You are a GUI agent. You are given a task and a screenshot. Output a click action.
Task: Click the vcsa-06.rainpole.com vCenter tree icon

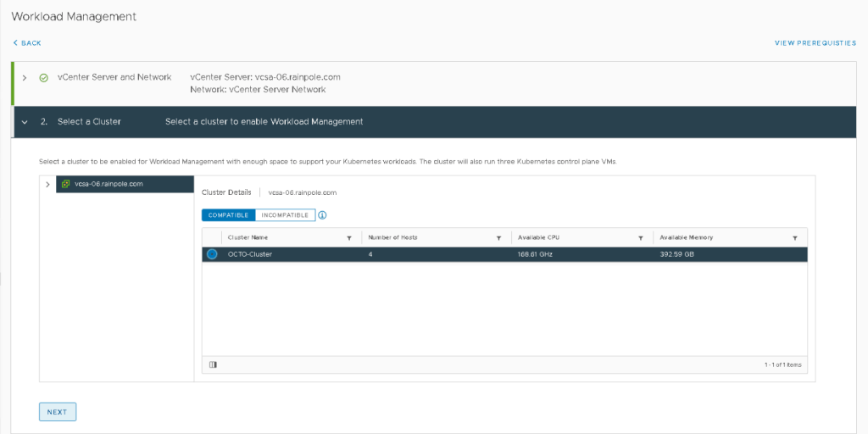pyautogui.click(x=65, y=184)
